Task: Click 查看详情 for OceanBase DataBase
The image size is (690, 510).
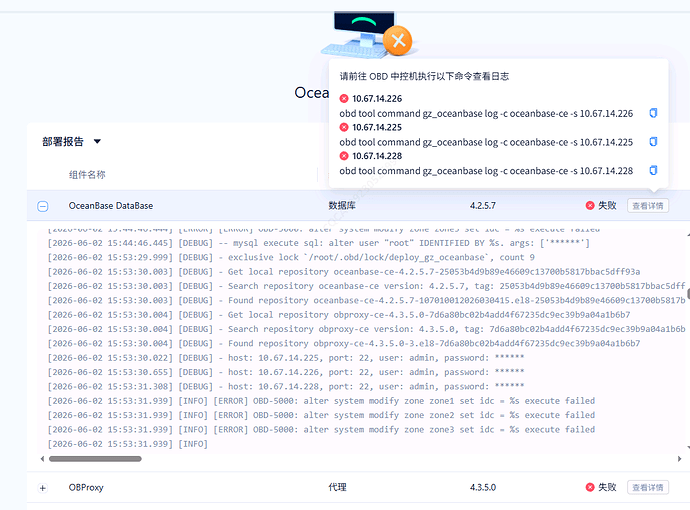Action: 648,205
